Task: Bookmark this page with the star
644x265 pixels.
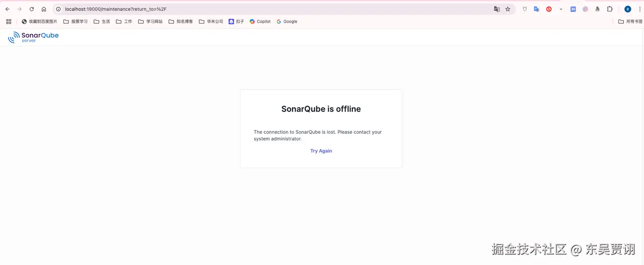Action: click(508, 9)
